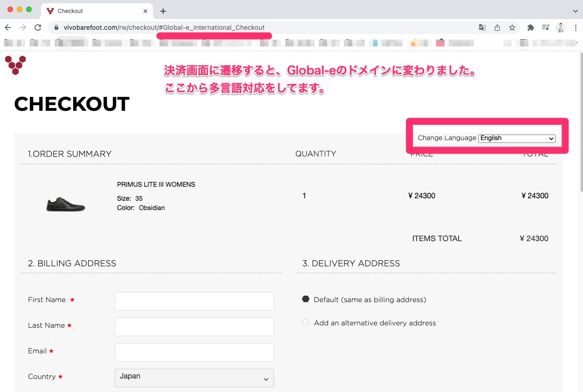
Task: Click the PRIMUS LITE III WOMENS product name
Action: coord(156,185)
